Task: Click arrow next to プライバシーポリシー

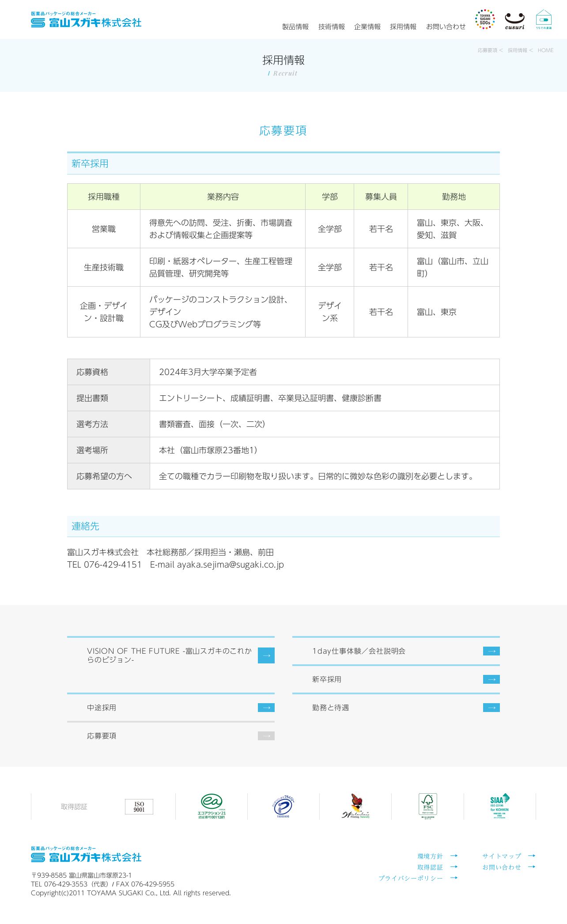Action: tap(454, 878)
